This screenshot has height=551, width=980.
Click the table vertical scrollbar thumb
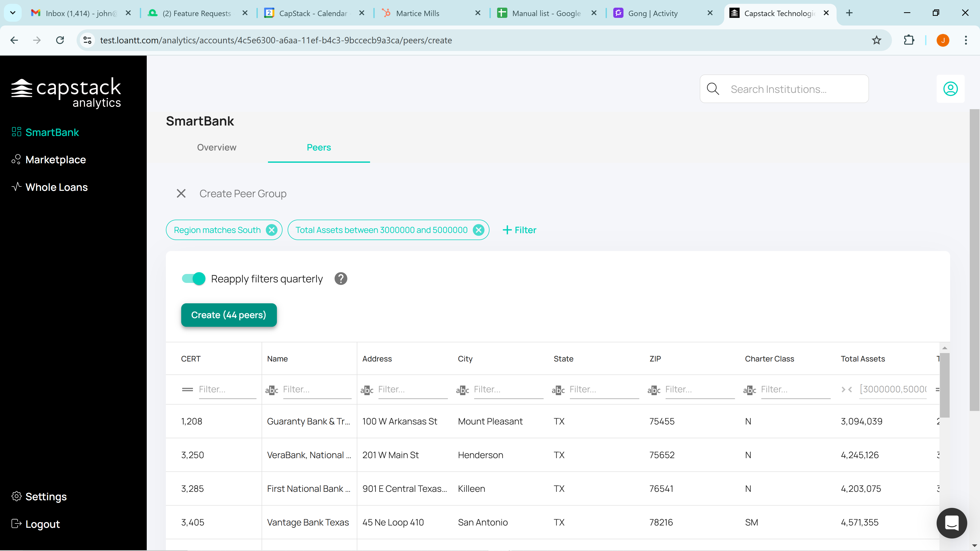pos(945,385)
